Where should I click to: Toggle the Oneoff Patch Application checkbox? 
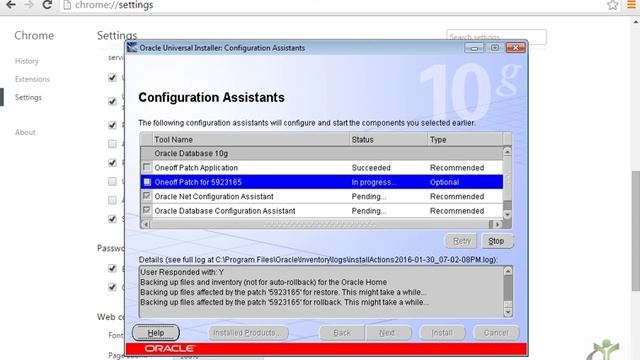point(147,167)
